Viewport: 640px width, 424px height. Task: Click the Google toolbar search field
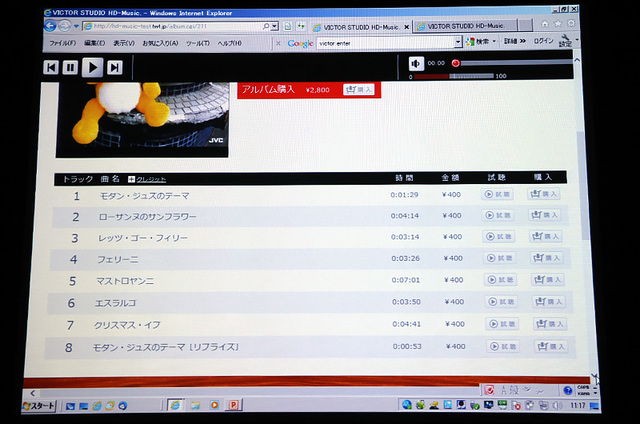[386, 43]
